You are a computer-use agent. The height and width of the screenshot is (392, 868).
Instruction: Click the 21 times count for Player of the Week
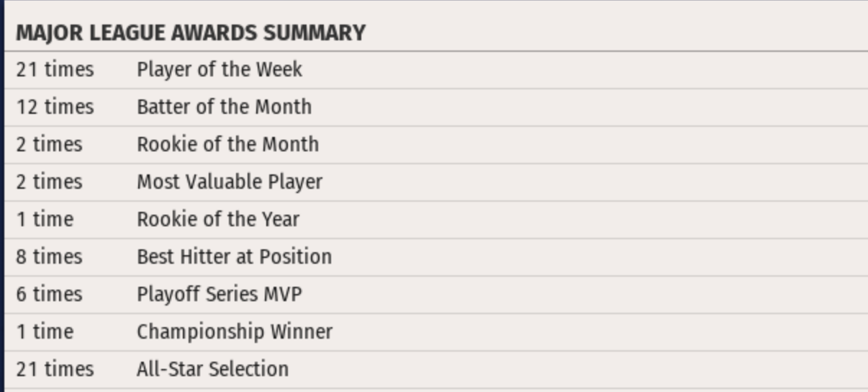[55, 70]
